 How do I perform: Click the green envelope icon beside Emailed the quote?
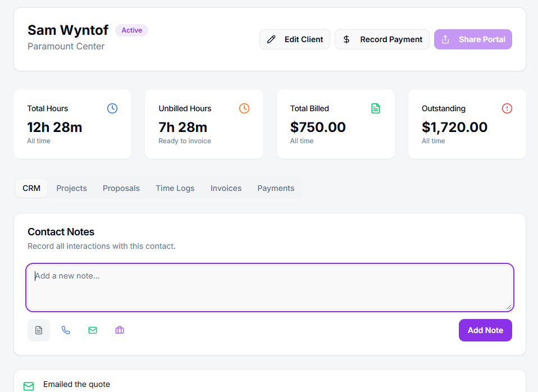tap(29, 386)
